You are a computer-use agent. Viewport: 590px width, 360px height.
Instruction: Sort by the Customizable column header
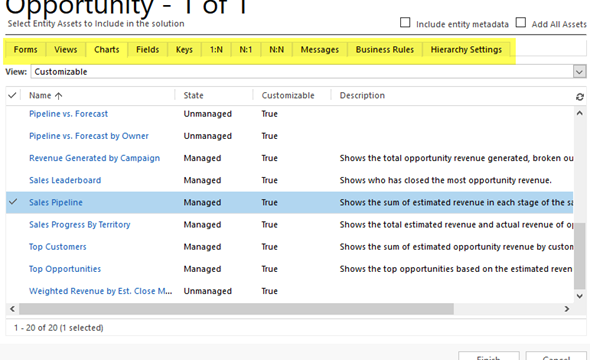click(x=288, y=96)
